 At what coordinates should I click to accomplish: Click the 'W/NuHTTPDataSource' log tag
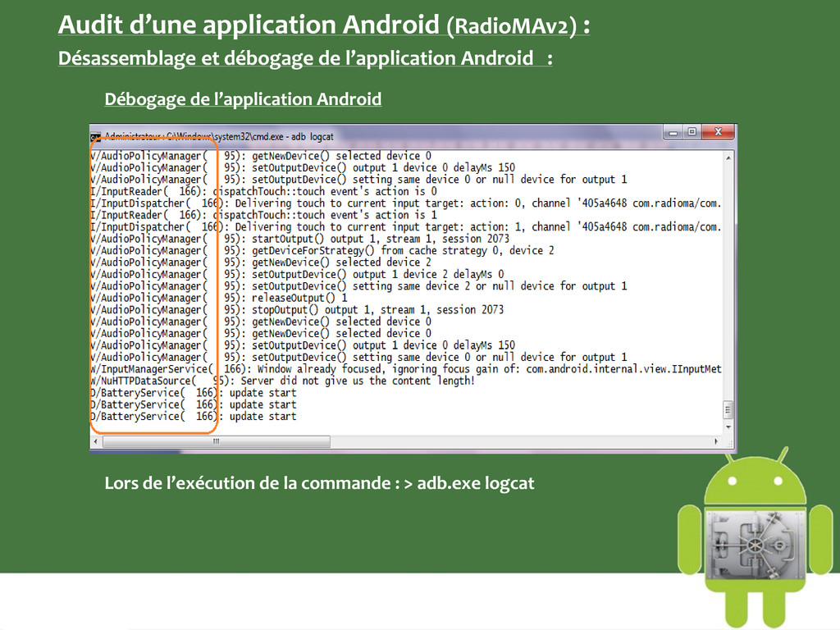140,381
